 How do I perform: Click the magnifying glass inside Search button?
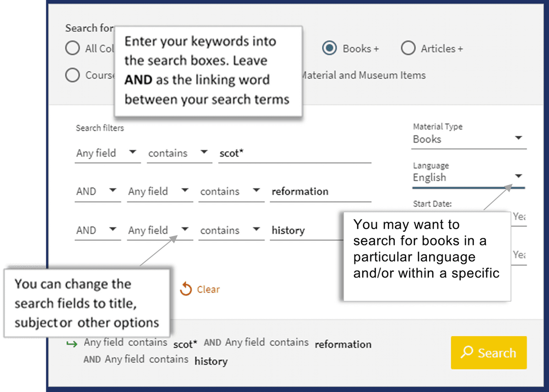467,353
